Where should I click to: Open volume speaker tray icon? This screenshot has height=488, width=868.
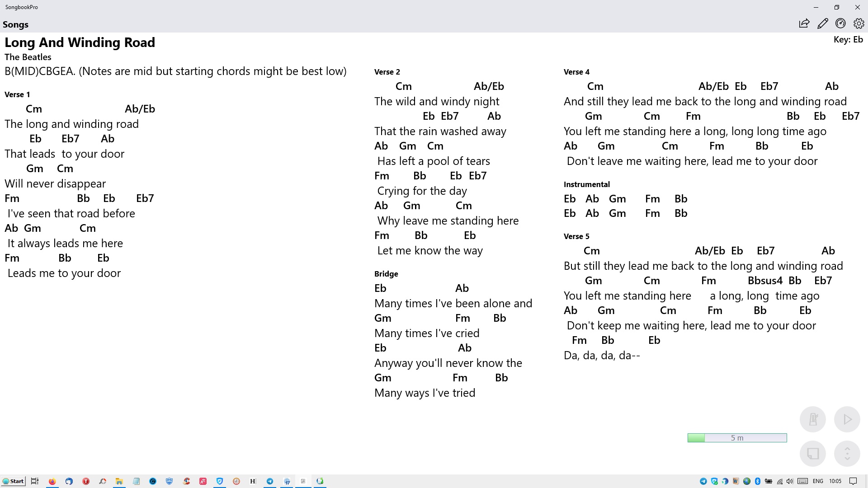[x=790, y=481]
